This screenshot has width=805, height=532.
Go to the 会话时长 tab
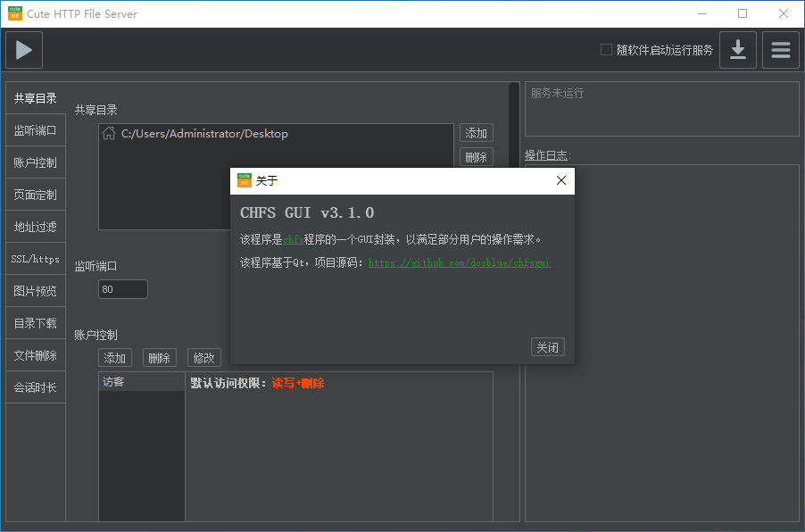pos(36,387)
